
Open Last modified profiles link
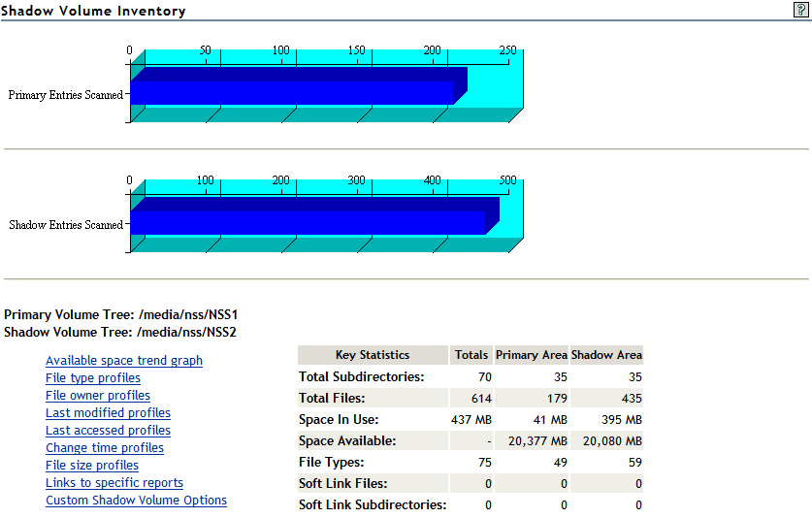coord(108,413)
